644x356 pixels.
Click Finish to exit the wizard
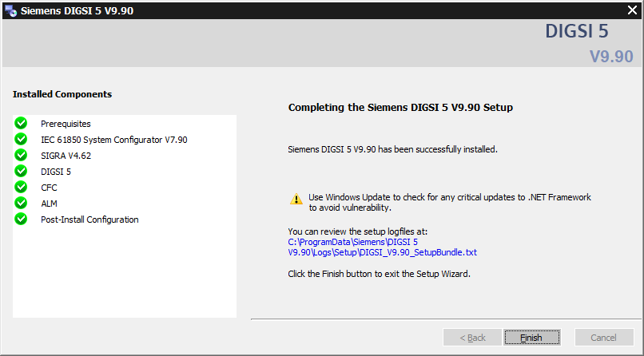[532, 338]
